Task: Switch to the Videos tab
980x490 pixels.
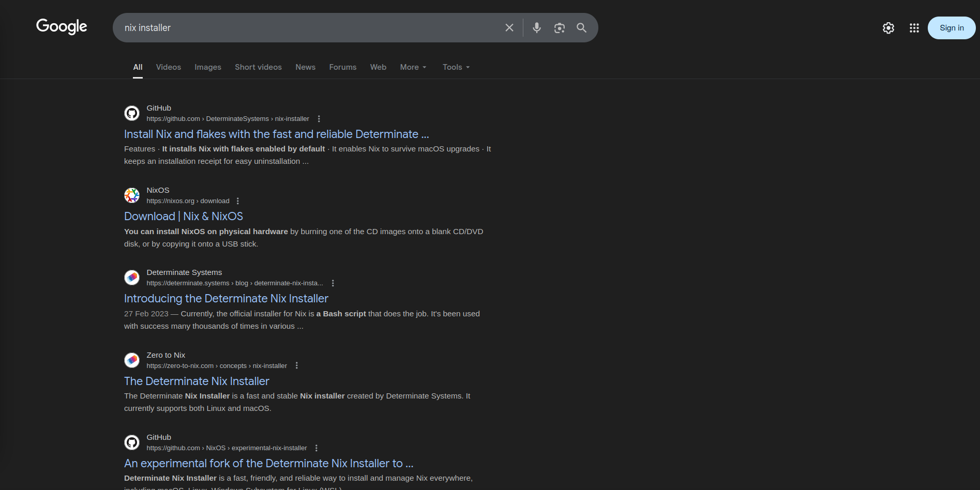Action: tap(168, 67)
